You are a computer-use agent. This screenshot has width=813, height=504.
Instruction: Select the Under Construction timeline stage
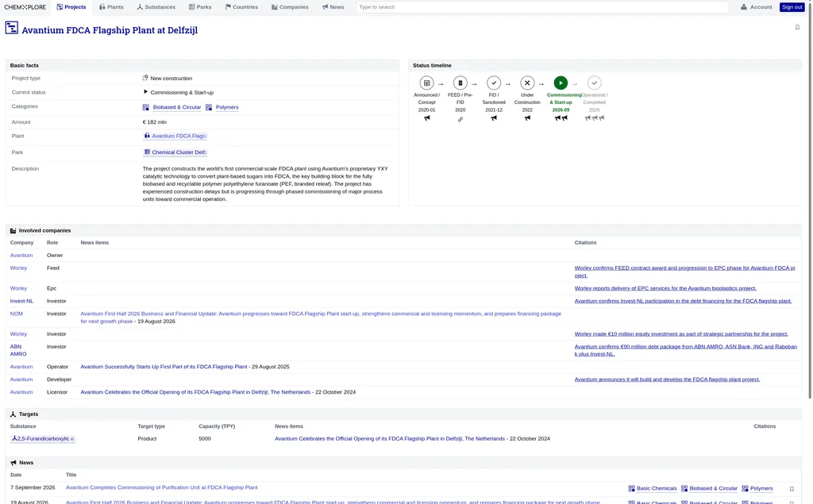pyautogui.click(x=527, y=83)
